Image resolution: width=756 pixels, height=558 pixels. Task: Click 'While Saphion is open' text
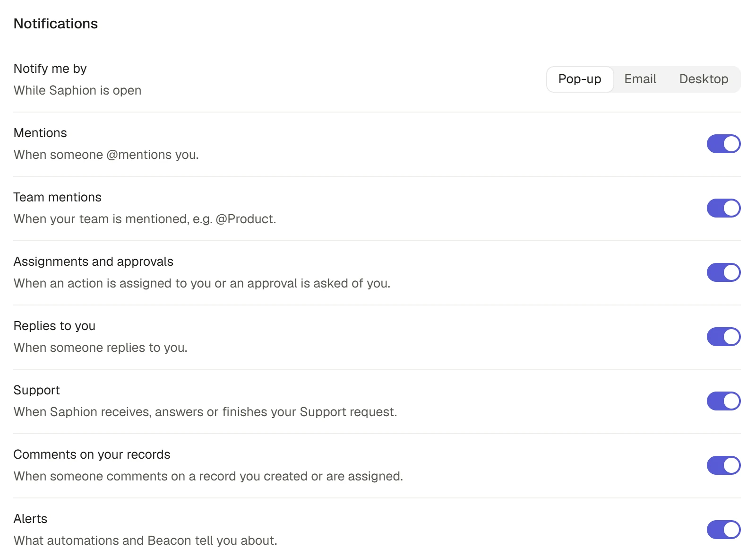(x=77, y=90)
